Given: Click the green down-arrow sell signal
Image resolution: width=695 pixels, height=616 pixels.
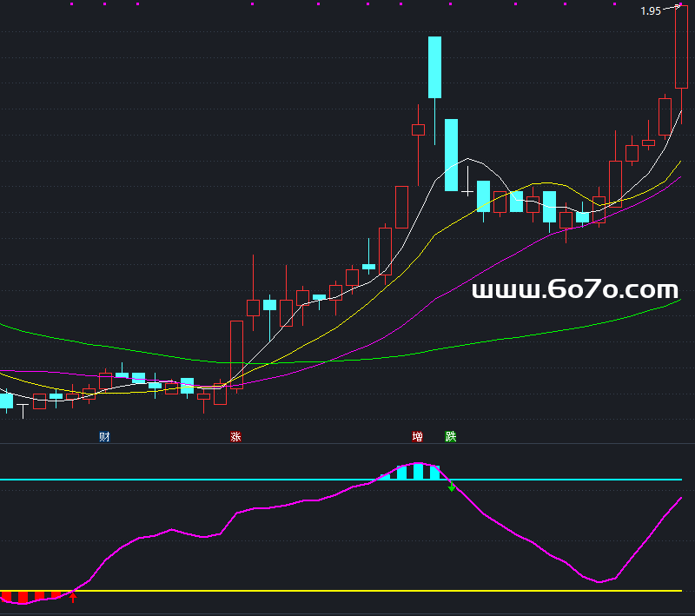Looking at the screenshot, I should (x=452, y=487).
